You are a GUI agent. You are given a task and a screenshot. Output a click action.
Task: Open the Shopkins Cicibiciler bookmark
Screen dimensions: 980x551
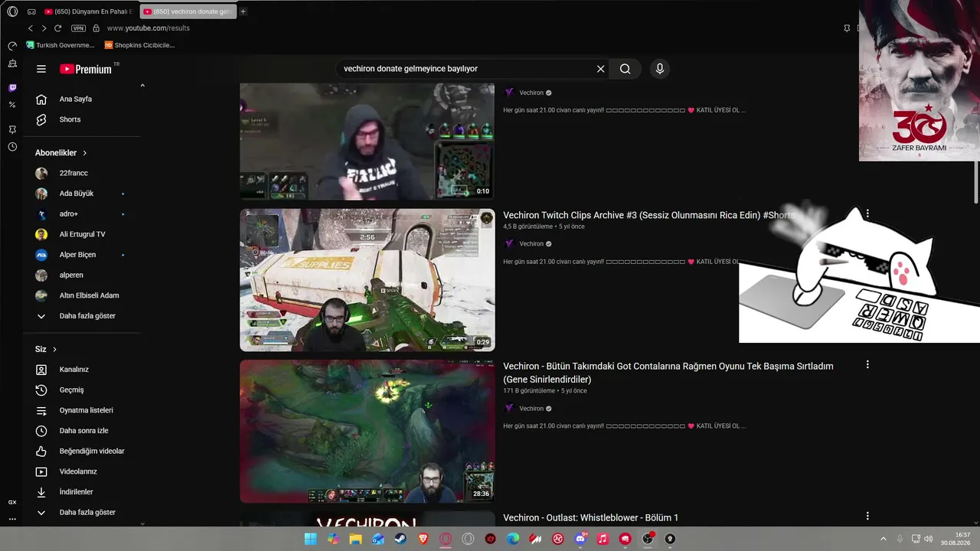click(139, 45)
